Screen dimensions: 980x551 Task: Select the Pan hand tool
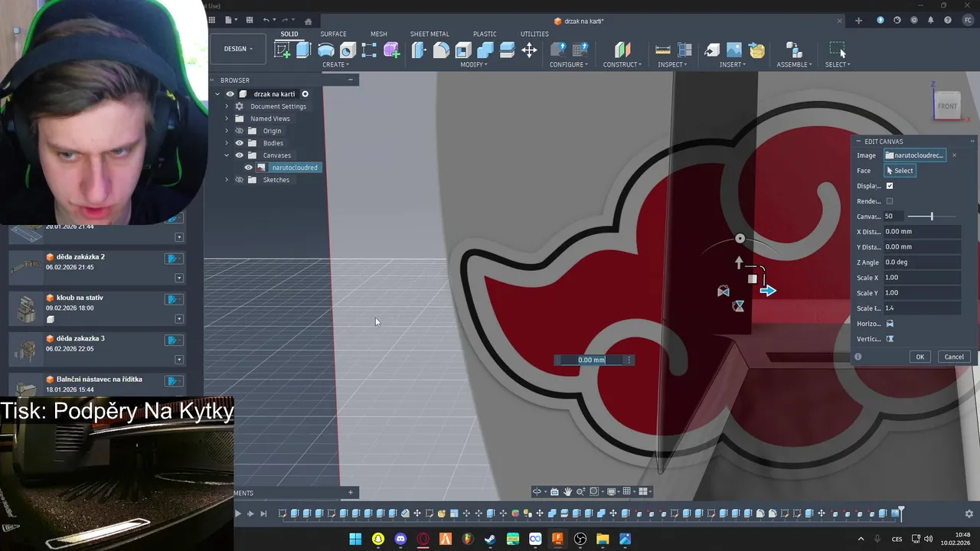pos(567,491)
